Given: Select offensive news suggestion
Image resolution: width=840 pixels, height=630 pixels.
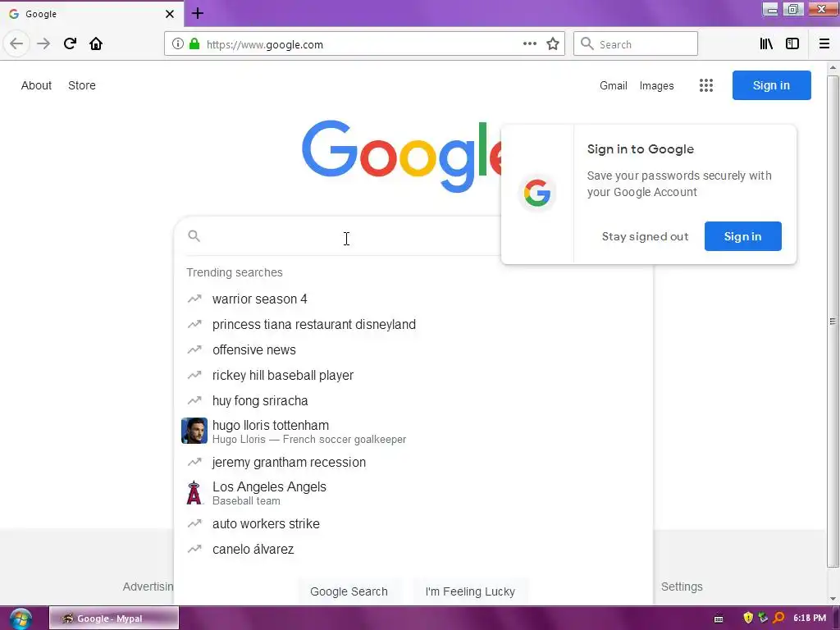Looking at the screenshot, I should (413, 349).
